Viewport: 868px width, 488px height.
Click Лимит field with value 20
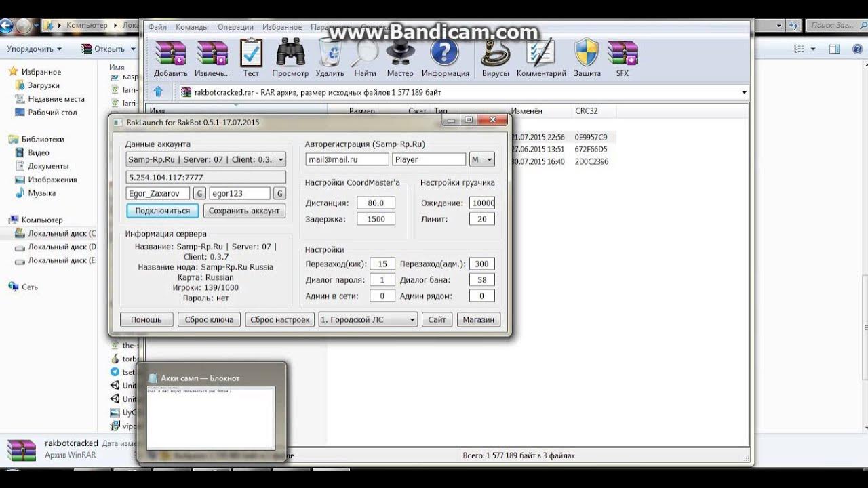(x=482, y=219)
